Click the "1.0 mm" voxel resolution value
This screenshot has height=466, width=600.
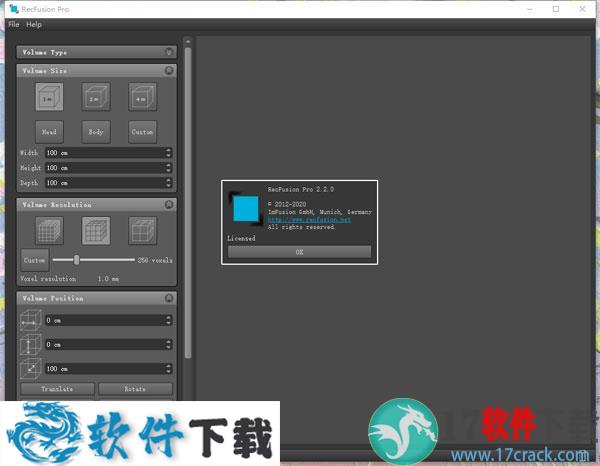pos(108,279)
